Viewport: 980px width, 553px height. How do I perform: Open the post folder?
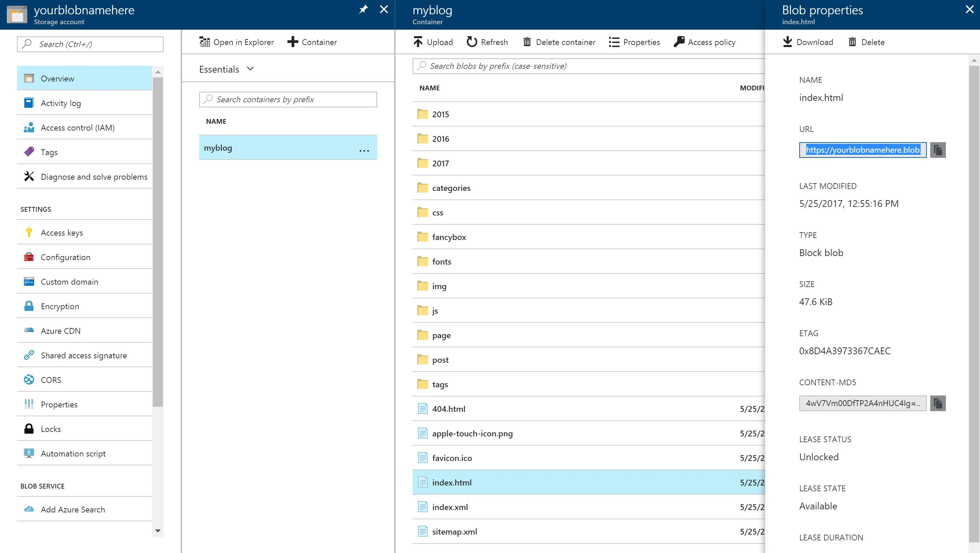589,359
